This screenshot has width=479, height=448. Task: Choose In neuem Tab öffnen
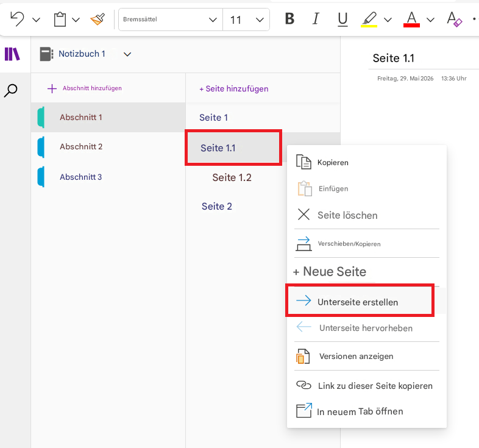click(x=367, y=411)
